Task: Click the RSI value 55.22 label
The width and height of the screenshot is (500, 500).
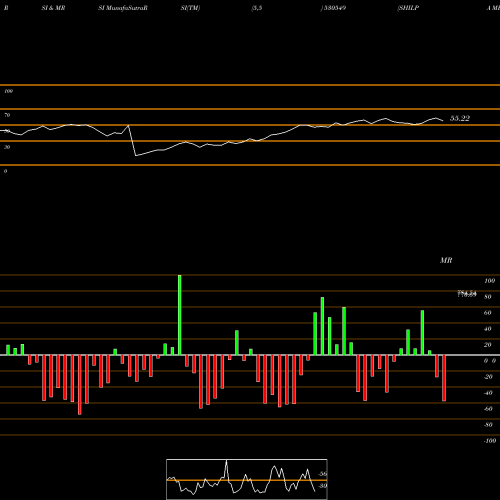Action: (460, 118)
